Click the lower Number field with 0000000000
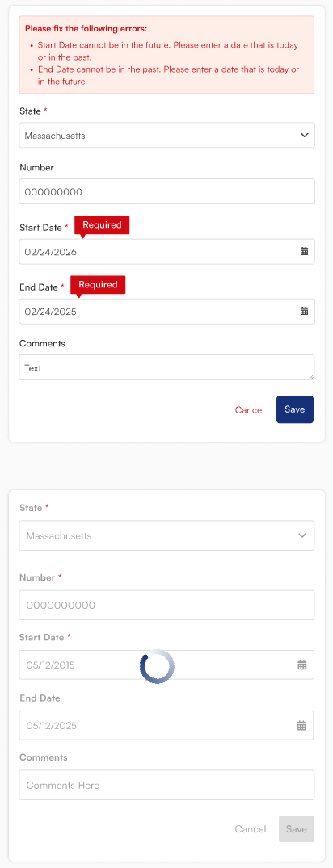The width and height of the screenshot is (333, 868). (x=166, y=605)
